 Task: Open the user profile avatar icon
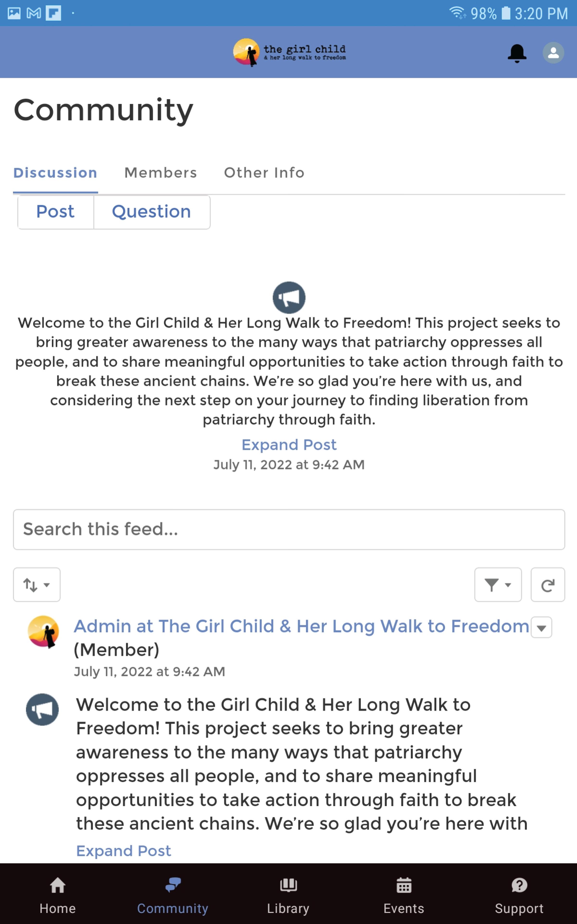tap(553, 53)
